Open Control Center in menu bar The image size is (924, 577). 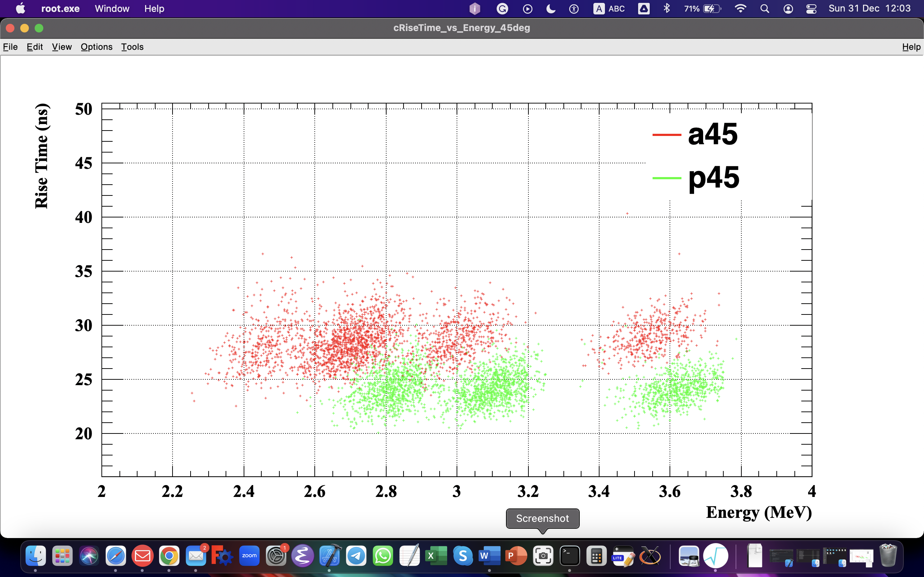pyautogui.click(x=811, y=8)
